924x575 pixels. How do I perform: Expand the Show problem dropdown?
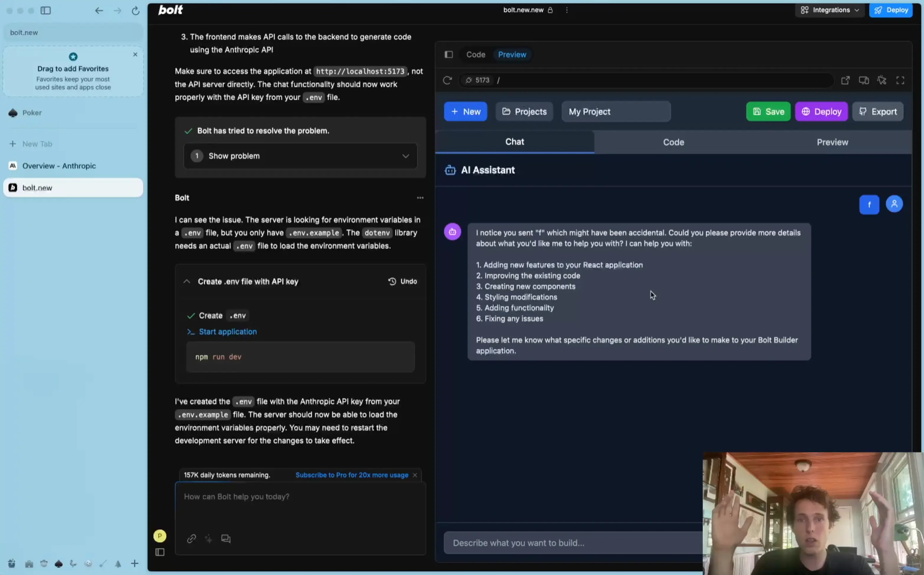300,156
